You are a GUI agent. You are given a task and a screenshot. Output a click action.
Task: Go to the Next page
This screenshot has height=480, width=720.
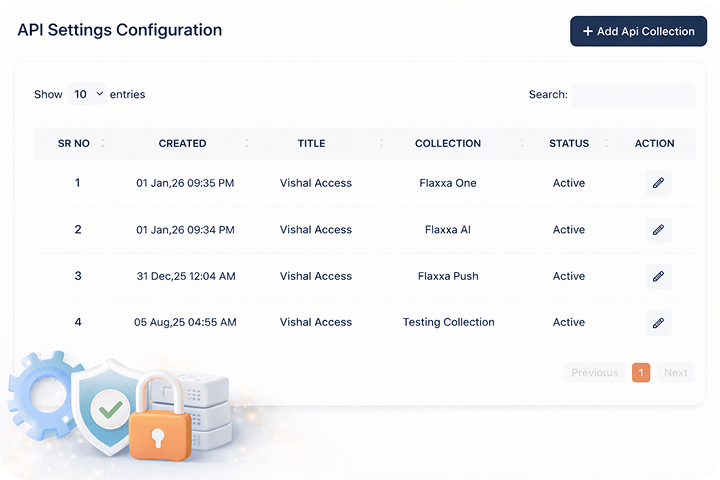tap(675, 373)
